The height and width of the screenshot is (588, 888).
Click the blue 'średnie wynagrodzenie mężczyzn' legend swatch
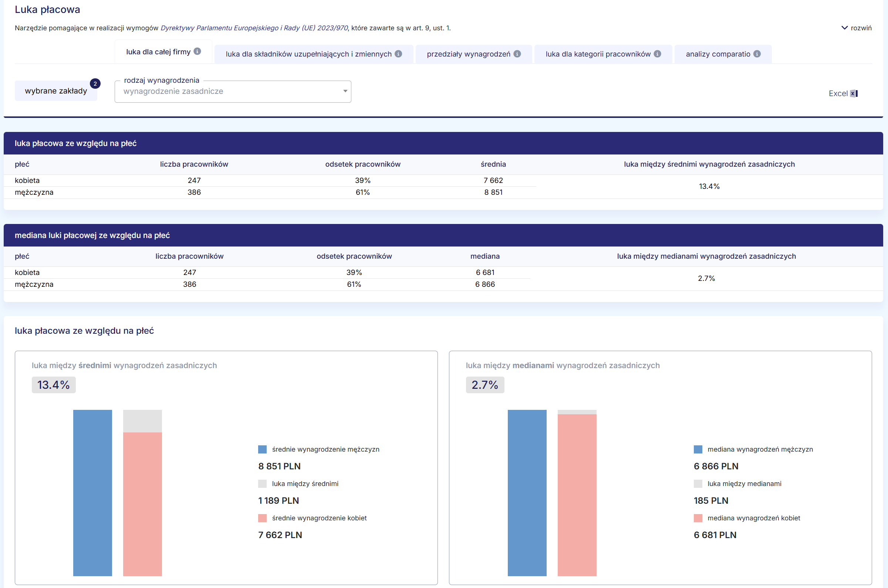point(262,449)
